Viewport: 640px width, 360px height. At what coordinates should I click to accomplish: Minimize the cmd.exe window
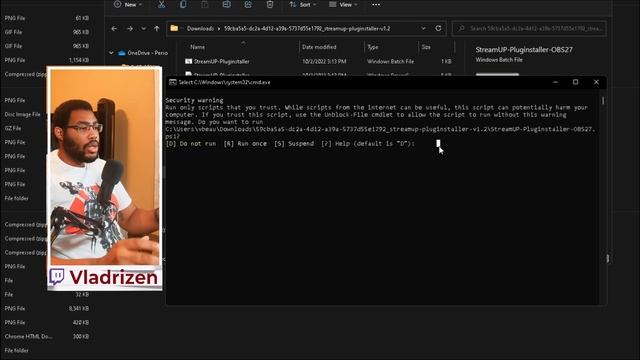(x=555, y=82)
